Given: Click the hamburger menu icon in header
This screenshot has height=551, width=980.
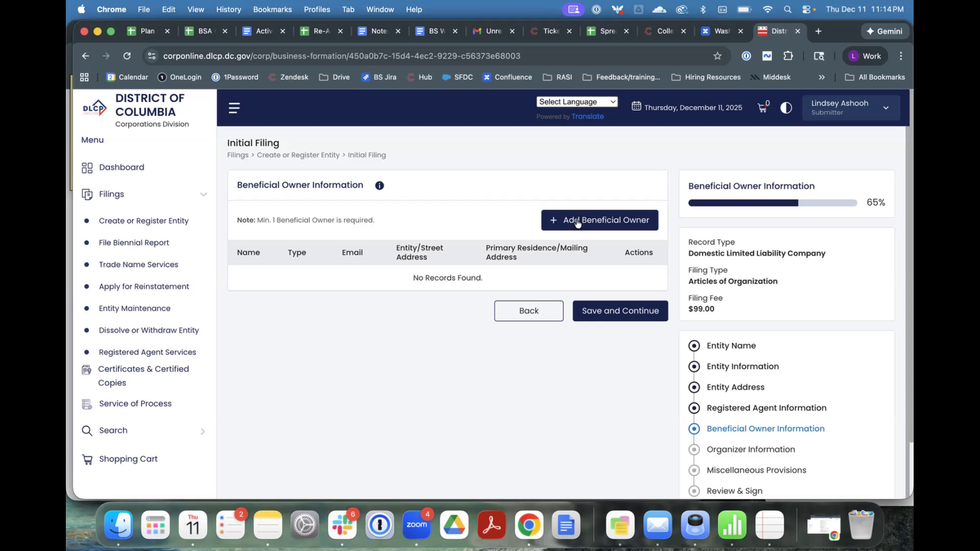Looking at the screenshot, I should pos(234,108).
